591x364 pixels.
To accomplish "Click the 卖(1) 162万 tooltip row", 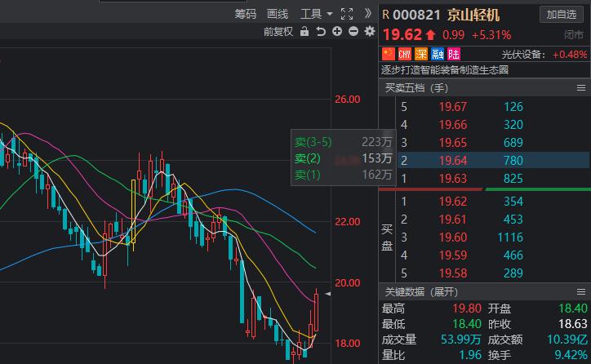I will tap(344, 175).
